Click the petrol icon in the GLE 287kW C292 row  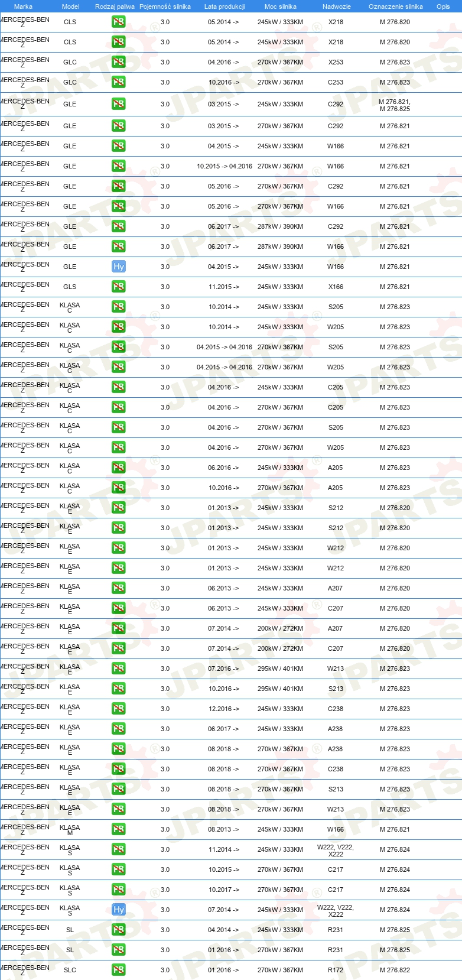[x=119, y=226]
